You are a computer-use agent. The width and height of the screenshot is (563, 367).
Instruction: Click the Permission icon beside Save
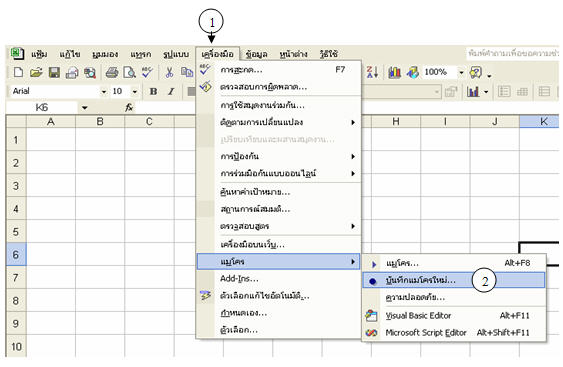72,73
